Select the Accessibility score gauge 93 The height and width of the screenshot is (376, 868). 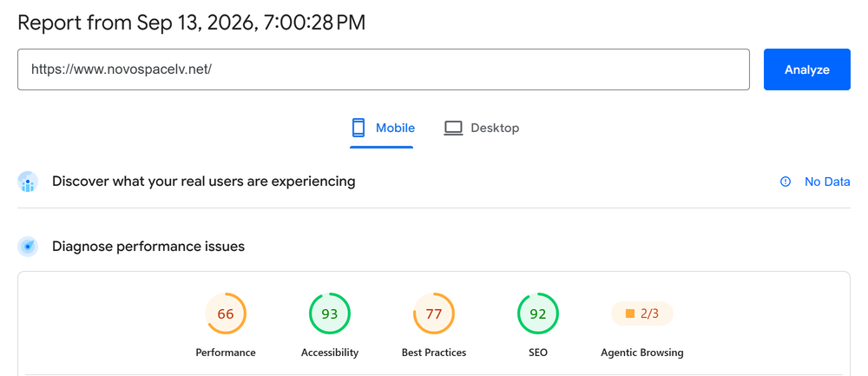tap(329, 314)
